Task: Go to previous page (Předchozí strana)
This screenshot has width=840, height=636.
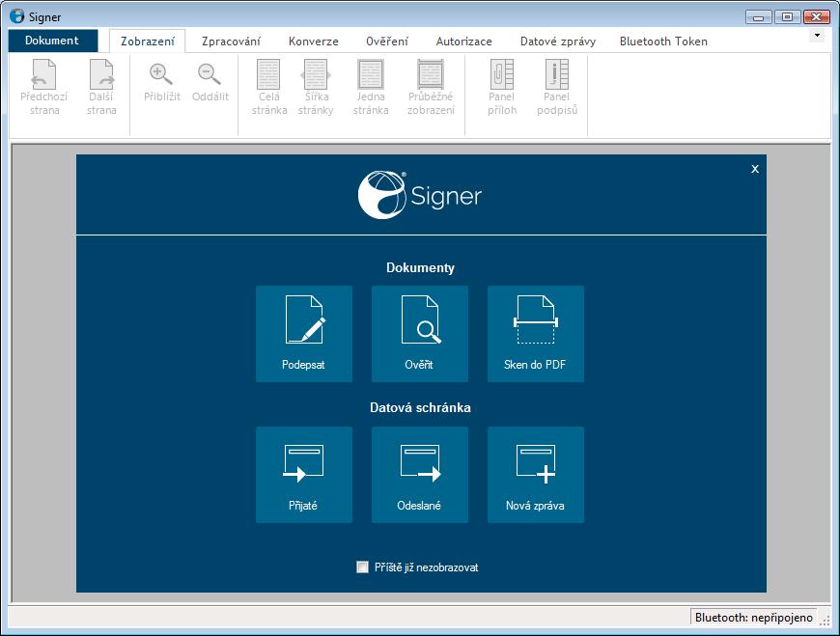Action: pyautogui.click(x=43, y=88)
